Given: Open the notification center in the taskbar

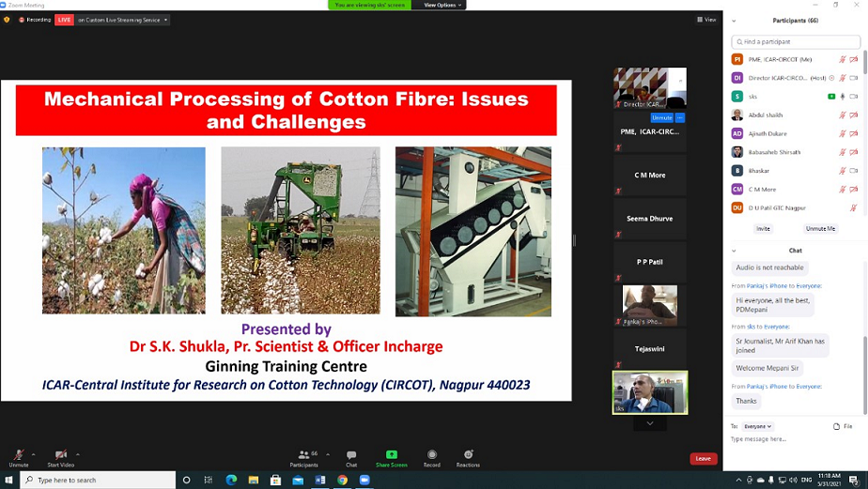Looking at the screenshot, I should 855,480.
